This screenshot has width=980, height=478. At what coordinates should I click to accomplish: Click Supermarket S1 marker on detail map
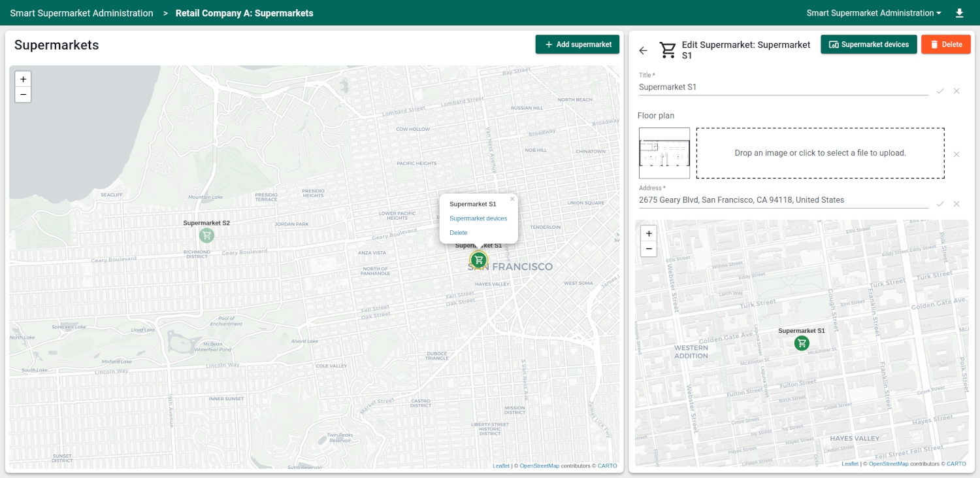point(801,343)
